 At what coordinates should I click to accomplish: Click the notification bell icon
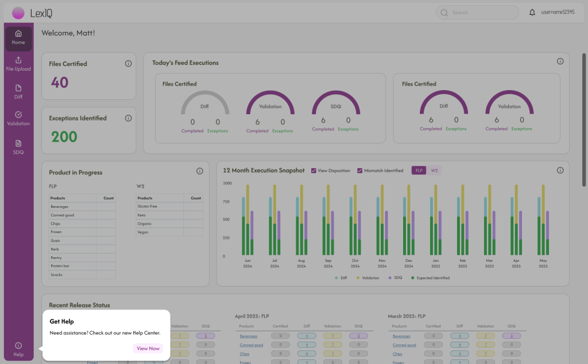532,12
